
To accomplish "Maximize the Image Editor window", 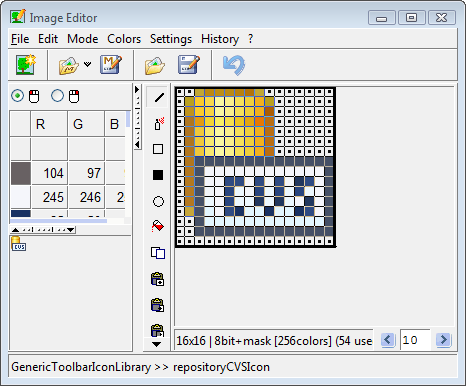I will (x=412, y=18).
